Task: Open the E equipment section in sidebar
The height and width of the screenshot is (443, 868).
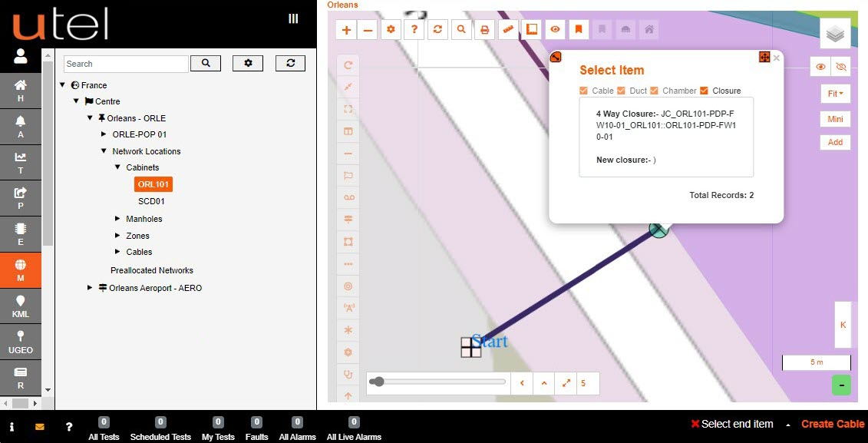Action: [21, 234]
